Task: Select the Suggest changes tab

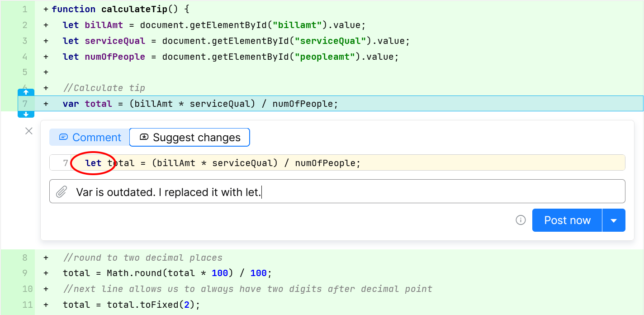Action: (189, 138)
